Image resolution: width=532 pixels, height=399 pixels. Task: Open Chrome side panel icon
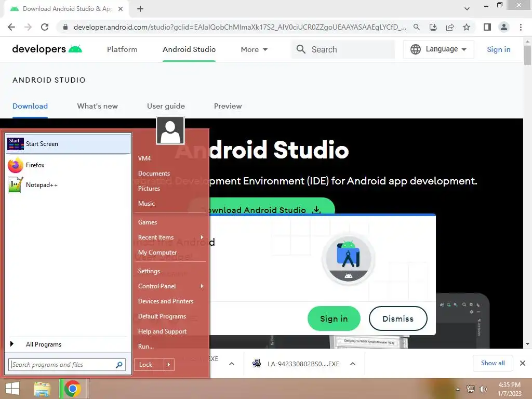click(x=487, y=27)
